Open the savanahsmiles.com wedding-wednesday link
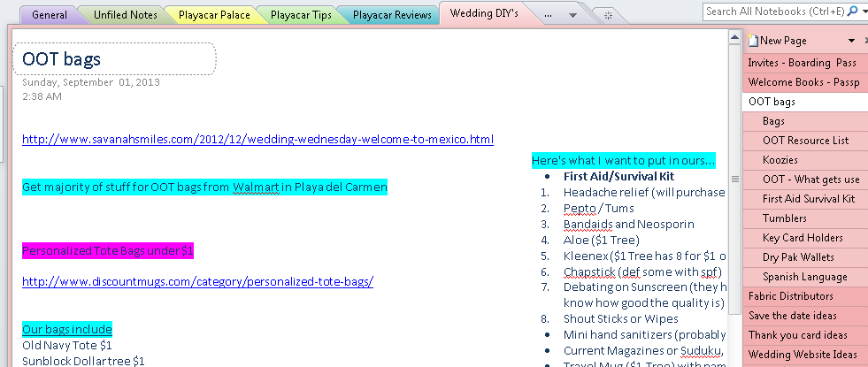 pos(258,139)
